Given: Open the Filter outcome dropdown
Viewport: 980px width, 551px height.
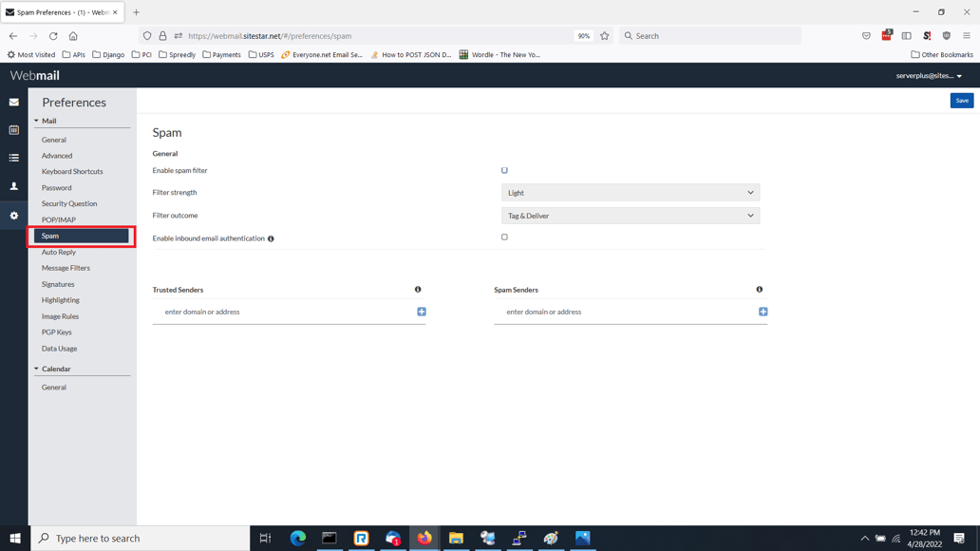Looking at the screenshot, I should point(630,216).
